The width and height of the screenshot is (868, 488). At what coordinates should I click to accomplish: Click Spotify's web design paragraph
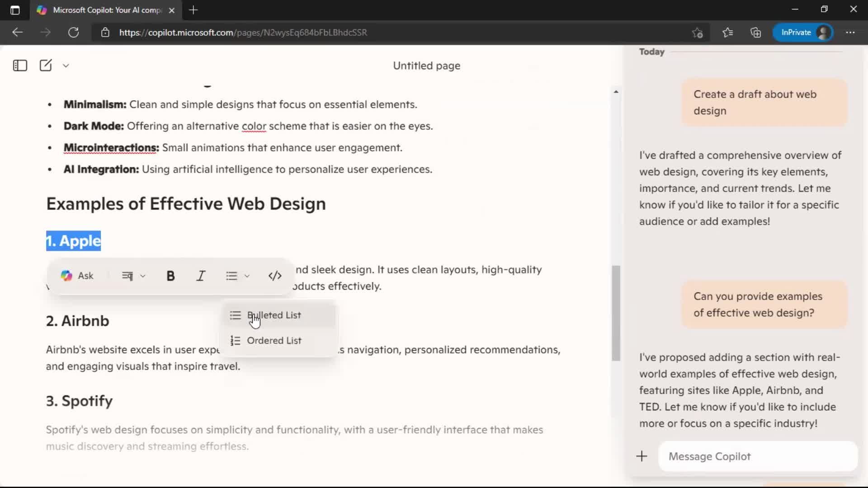click(294, 438)
